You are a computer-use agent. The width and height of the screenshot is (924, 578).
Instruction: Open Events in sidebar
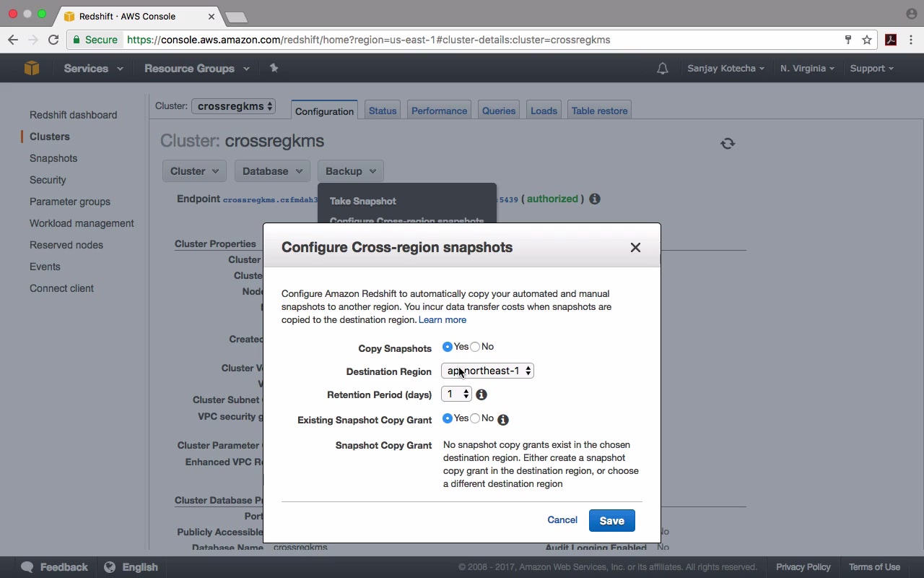click(45, 267)
